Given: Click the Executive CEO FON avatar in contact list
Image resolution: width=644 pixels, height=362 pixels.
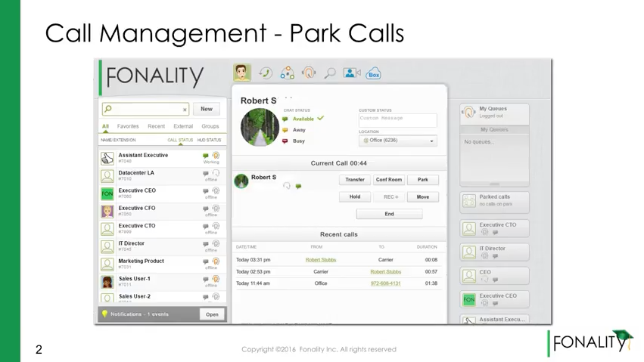Looking at the screenshot, I should coord(107,193).
